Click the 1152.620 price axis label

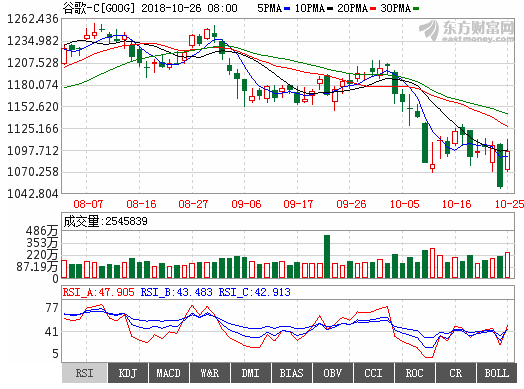click(33, 107)
